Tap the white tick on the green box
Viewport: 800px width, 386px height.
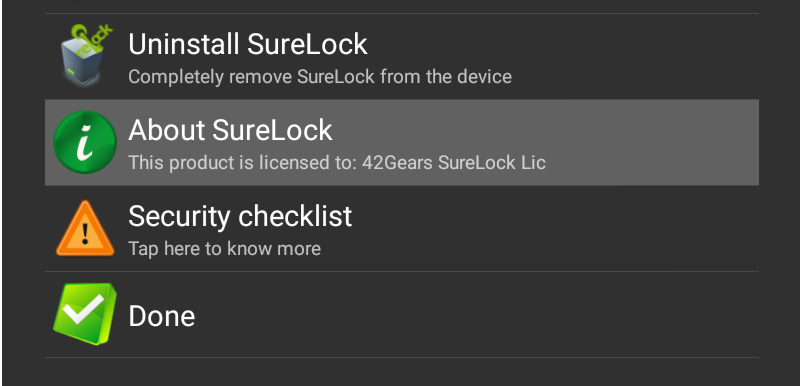click(x=84, y=309)
